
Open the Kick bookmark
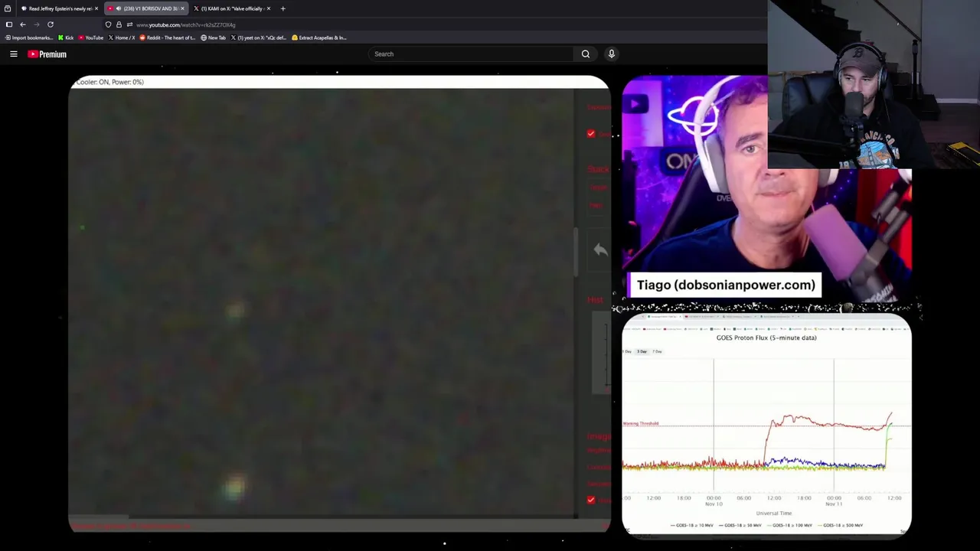click(67, 37)
